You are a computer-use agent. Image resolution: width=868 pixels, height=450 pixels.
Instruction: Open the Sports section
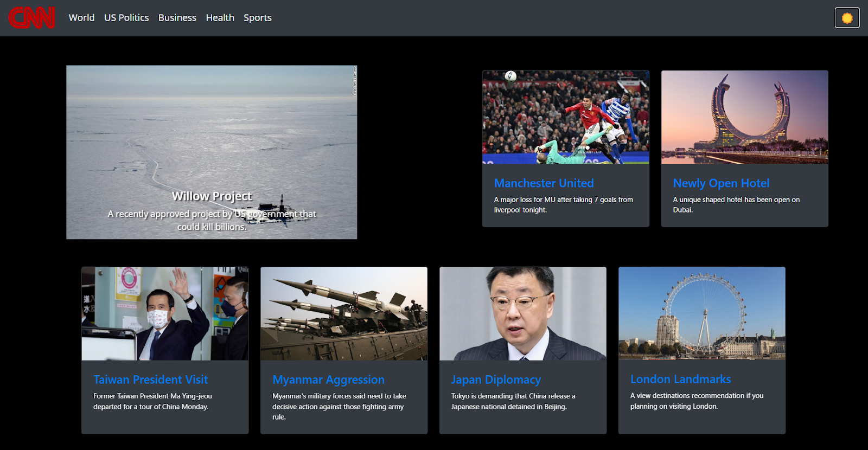coord(258,18)
